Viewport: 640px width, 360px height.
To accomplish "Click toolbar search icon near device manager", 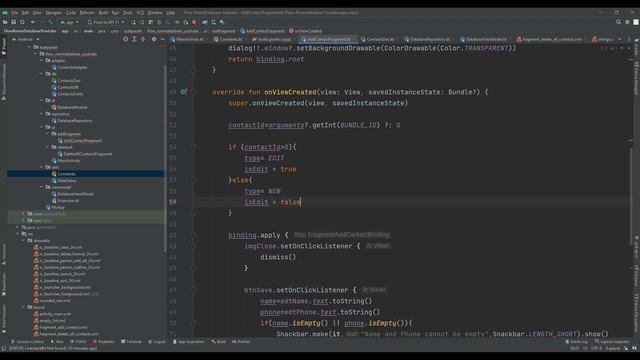I will [x=222, y=22].
